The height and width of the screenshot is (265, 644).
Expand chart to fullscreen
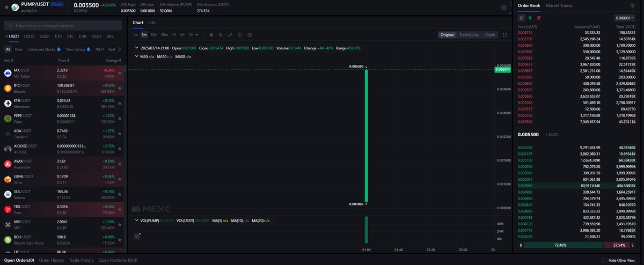pyautogui.click(x=505, y=35)
